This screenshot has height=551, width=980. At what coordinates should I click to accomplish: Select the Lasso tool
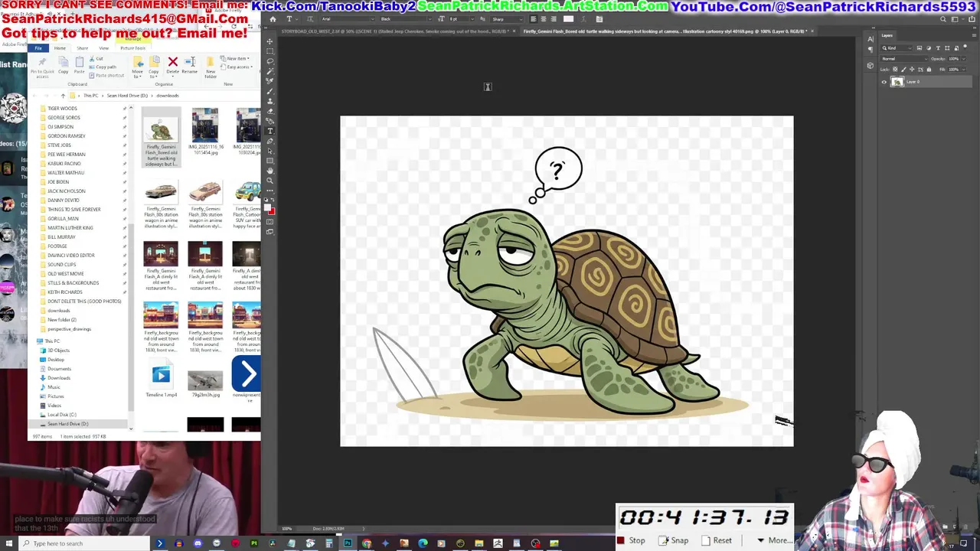click(x=269, y=61)
